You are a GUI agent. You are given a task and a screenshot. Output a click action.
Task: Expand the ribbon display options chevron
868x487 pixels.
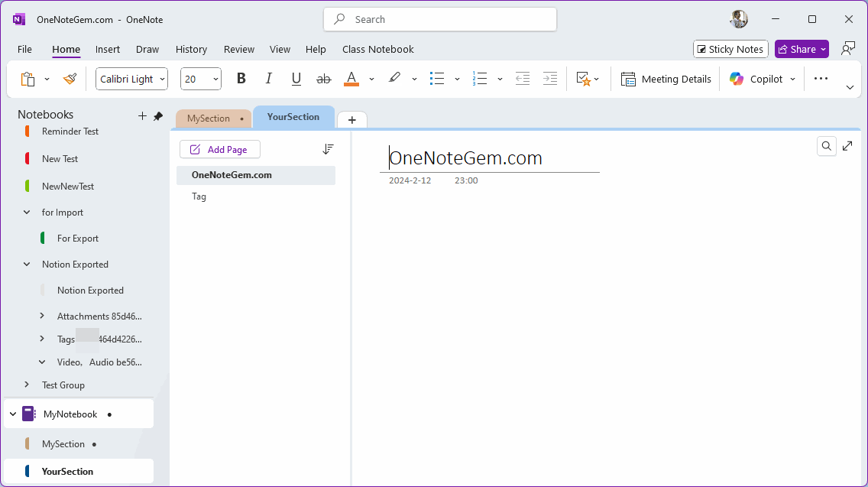coord(850,88)
